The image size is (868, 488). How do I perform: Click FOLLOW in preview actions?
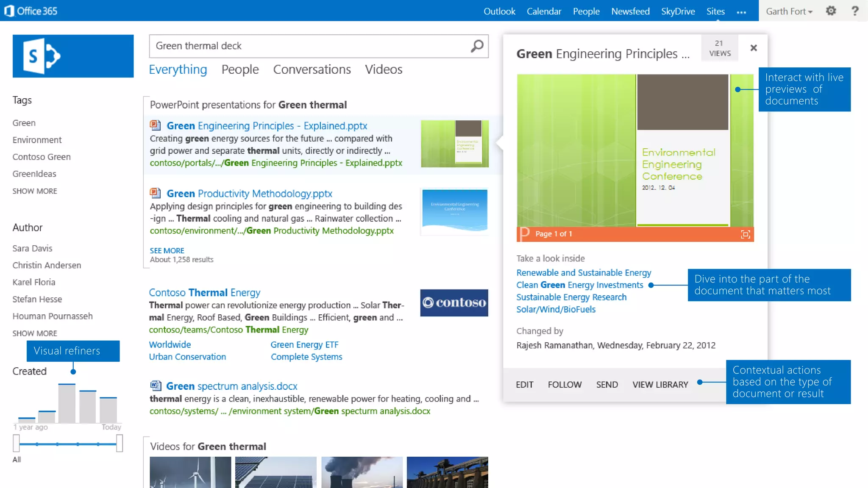point(565,385)
